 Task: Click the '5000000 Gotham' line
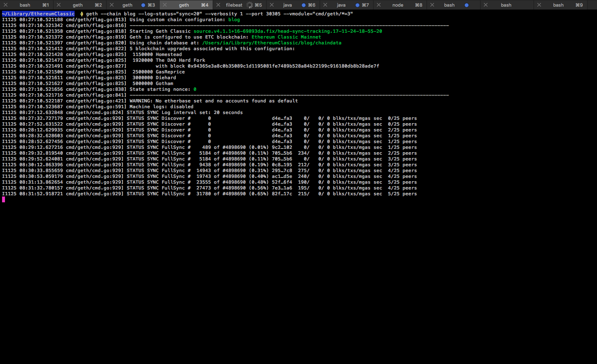[153, 83]
